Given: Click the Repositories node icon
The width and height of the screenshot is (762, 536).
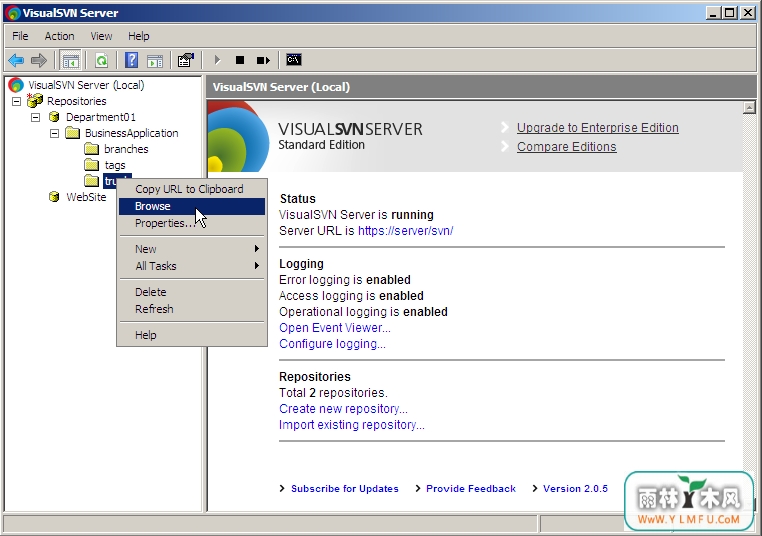Looking at the screenshot, I should click(35, 101).
